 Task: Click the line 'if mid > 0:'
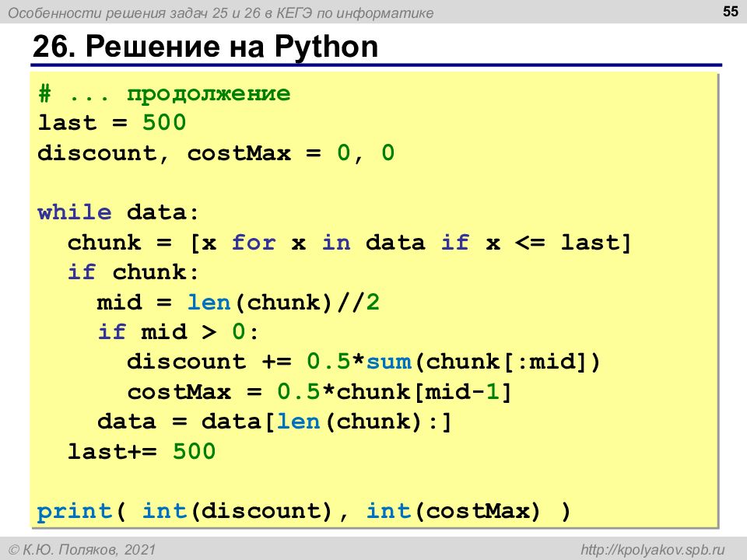pos(178,332)
